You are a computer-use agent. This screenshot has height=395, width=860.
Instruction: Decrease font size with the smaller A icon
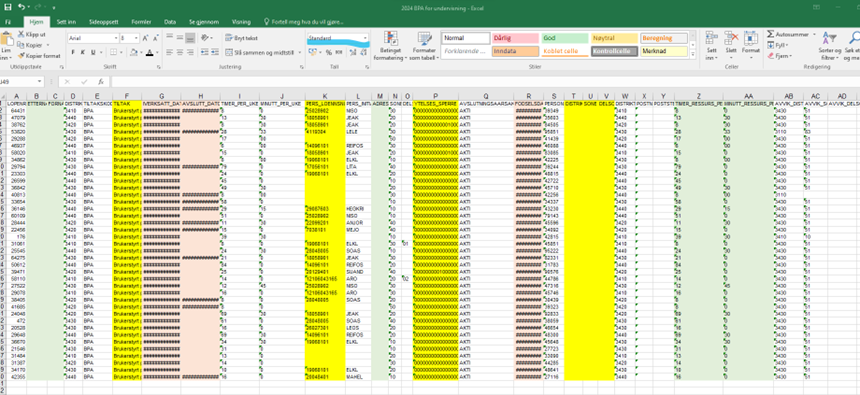[155, 38]
